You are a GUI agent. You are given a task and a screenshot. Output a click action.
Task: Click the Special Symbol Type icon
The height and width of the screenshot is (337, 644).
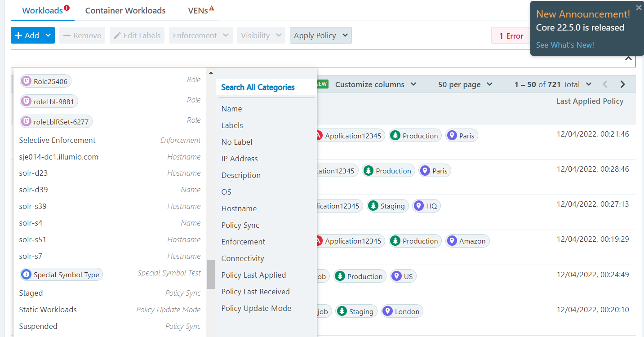click(27, 275)
